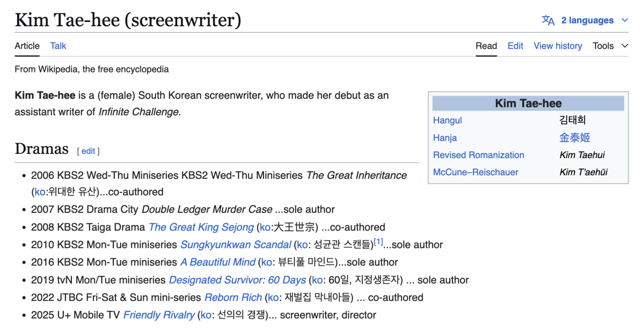Edit the Dramas section

point(89,151)
